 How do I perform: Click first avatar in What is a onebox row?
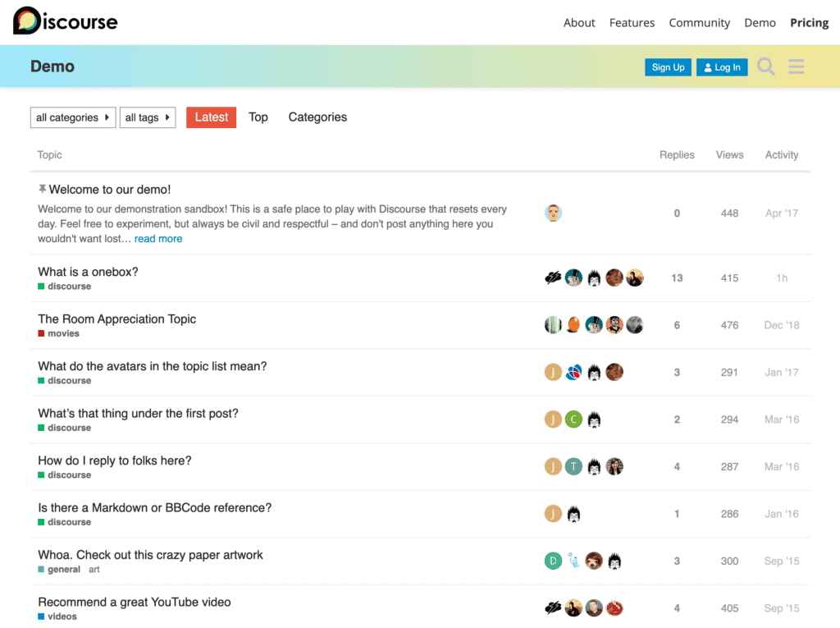[x=553, y=277]
